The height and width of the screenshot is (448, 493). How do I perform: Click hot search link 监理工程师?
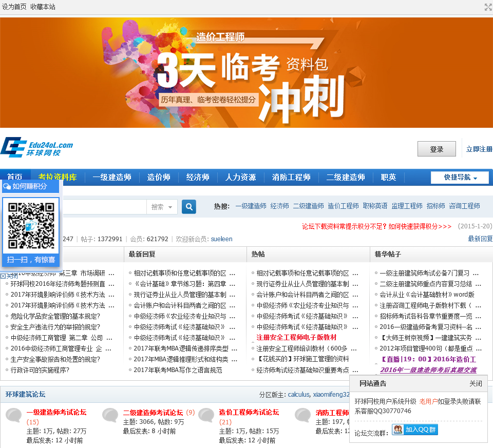(x=407, y=206)
